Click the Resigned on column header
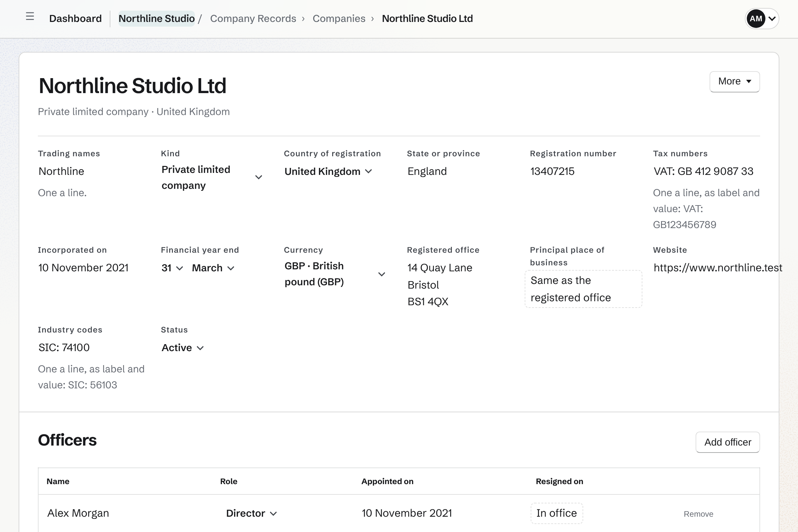This screenshot has height=532, width=798. [560, 481]
